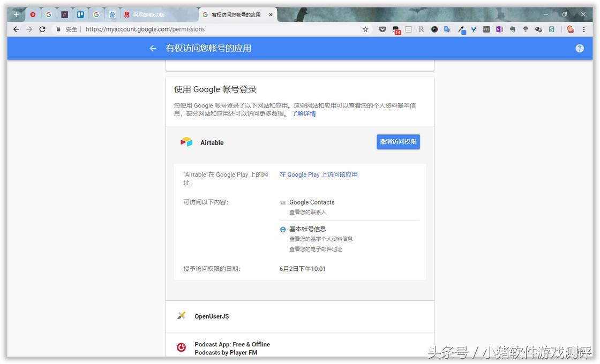Click the eyedropper color picker extension icon
This screenshot has width=600, height=364.
[x=461, y=29]
